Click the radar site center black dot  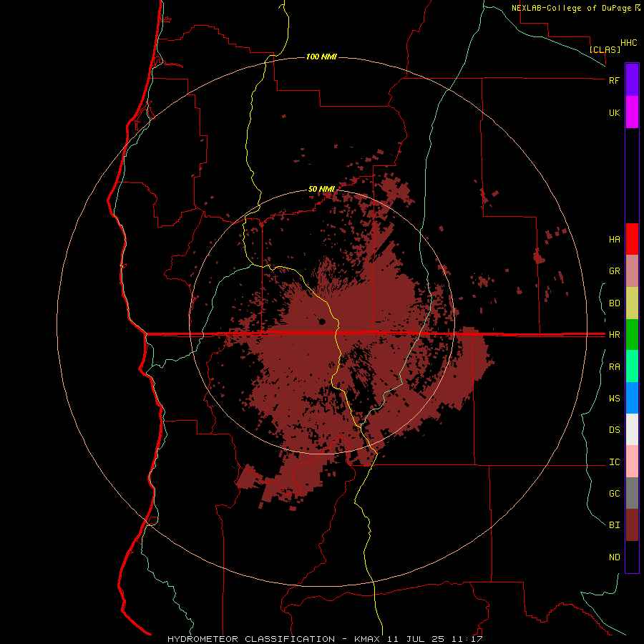pyautogui.click(x=322, y=321)
